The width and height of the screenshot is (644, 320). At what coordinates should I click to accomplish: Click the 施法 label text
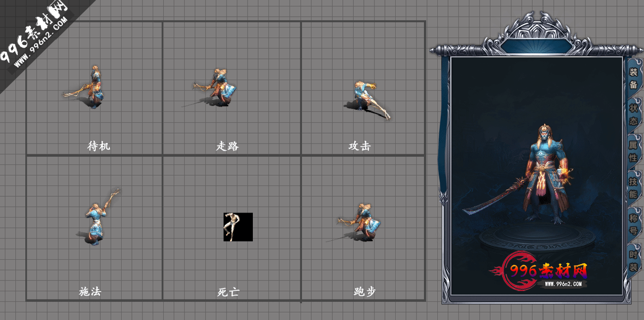coord(90,292)
